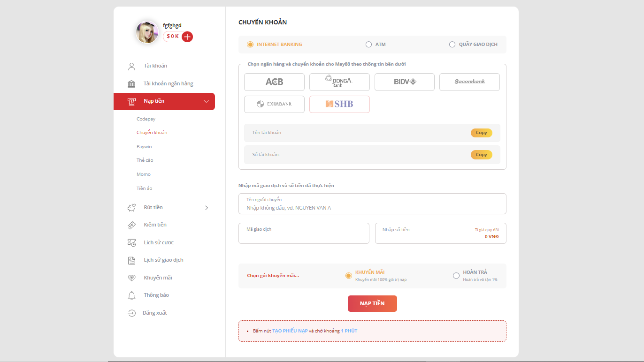This screenshot has width=644, height=362.
Task: Go to the Paywin deposit option
Action: [x=144, y=147]
